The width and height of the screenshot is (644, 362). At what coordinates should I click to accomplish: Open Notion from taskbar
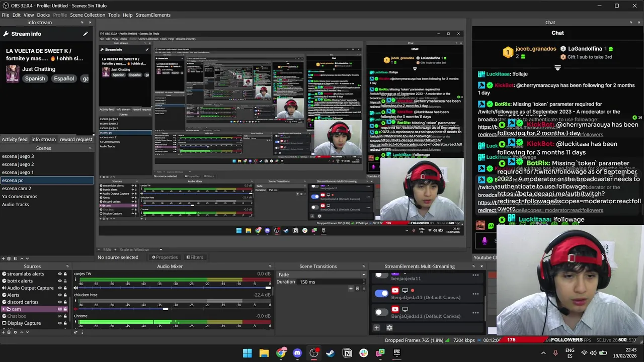[x=347, y=353]
